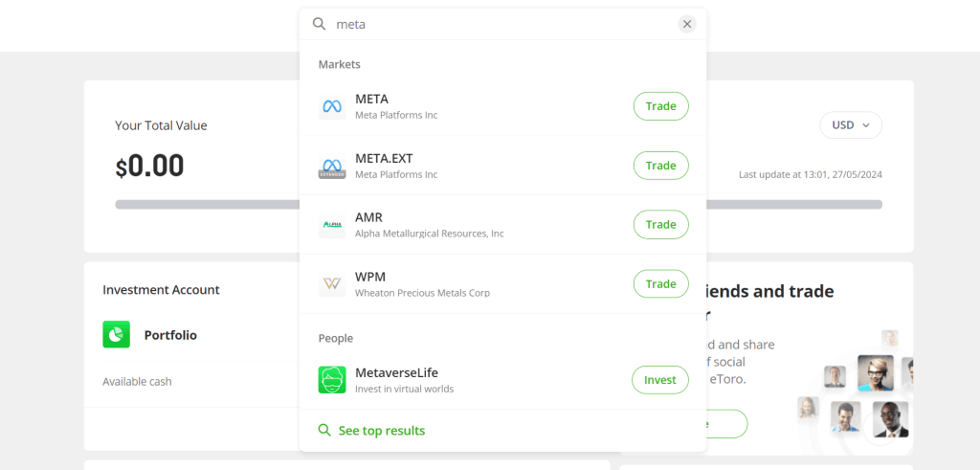The height and width of the screenshot is (470, 980).
Task: Click the Markets section heading
Action: (x=340, y=64)
